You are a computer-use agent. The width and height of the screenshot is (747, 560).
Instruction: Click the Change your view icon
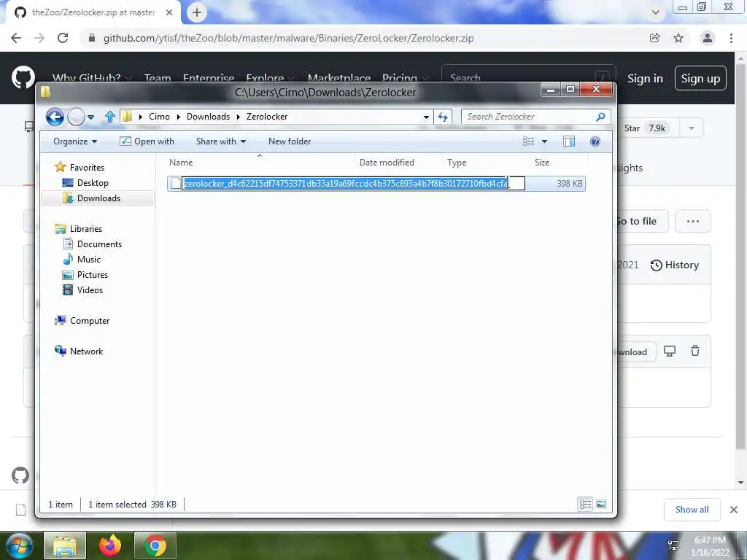528,141
